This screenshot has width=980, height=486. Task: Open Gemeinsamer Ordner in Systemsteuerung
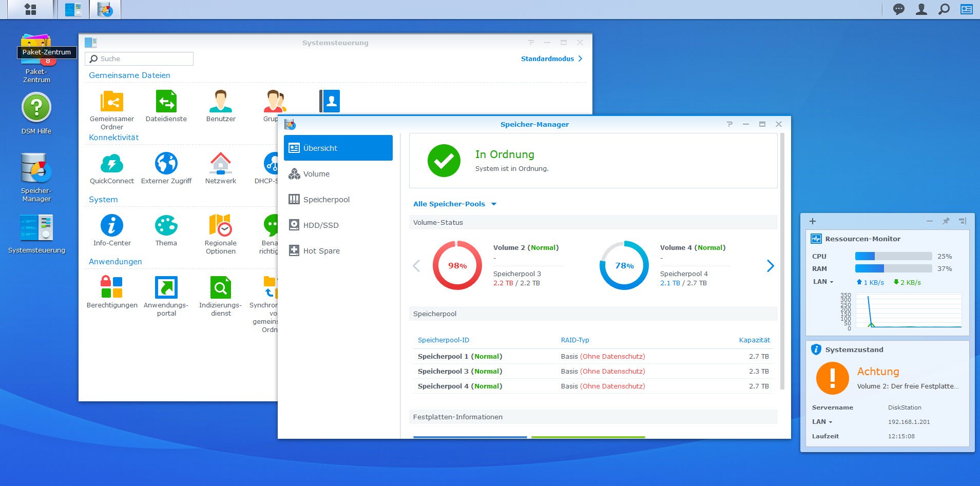point(112,110)
